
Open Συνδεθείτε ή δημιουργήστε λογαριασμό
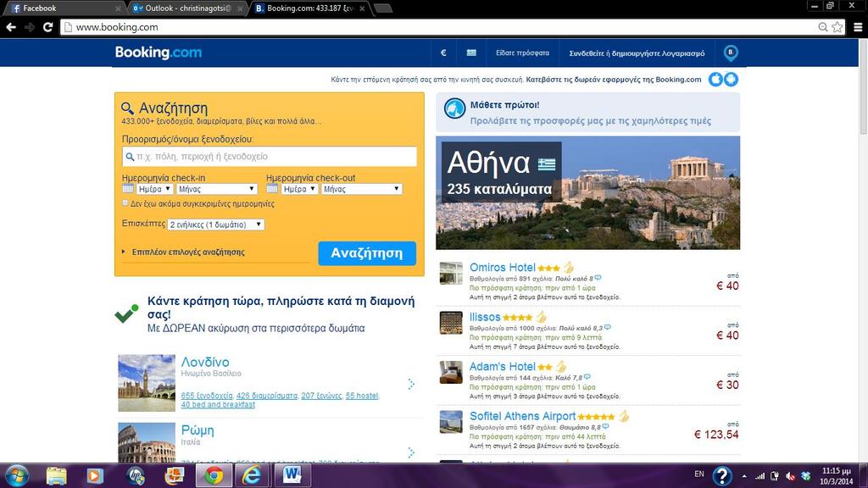(637, 53)
